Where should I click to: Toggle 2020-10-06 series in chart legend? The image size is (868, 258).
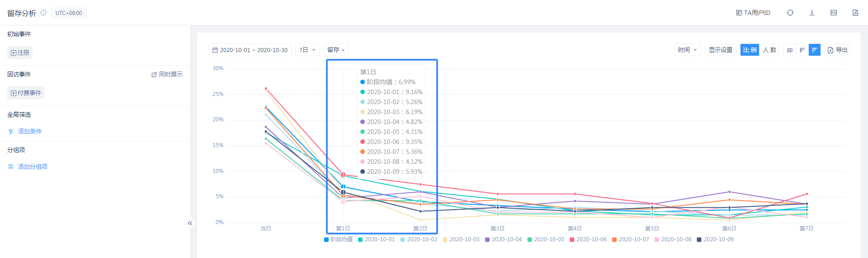[x=588, y=239]
